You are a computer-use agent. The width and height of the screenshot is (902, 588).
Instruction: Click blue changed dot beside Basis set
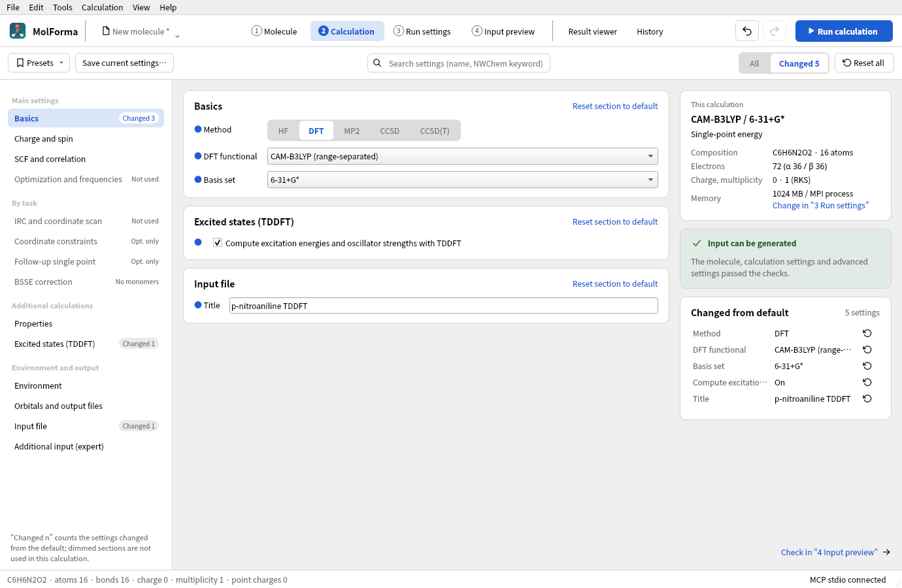(x=198, y=180)
